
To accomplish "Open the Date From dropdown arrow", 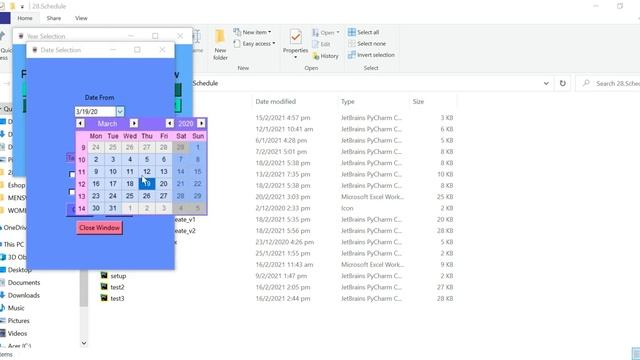I will [x=120, y=111].
